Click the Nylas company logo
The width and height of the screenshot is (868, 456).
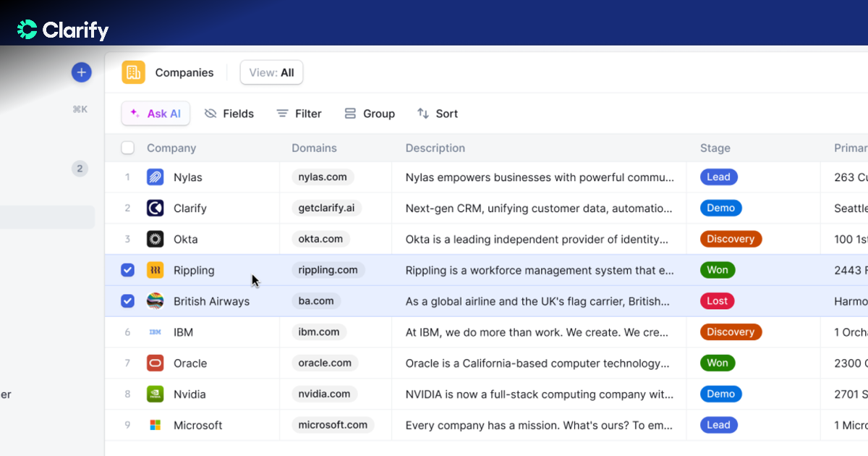click(x=155, y=177)
